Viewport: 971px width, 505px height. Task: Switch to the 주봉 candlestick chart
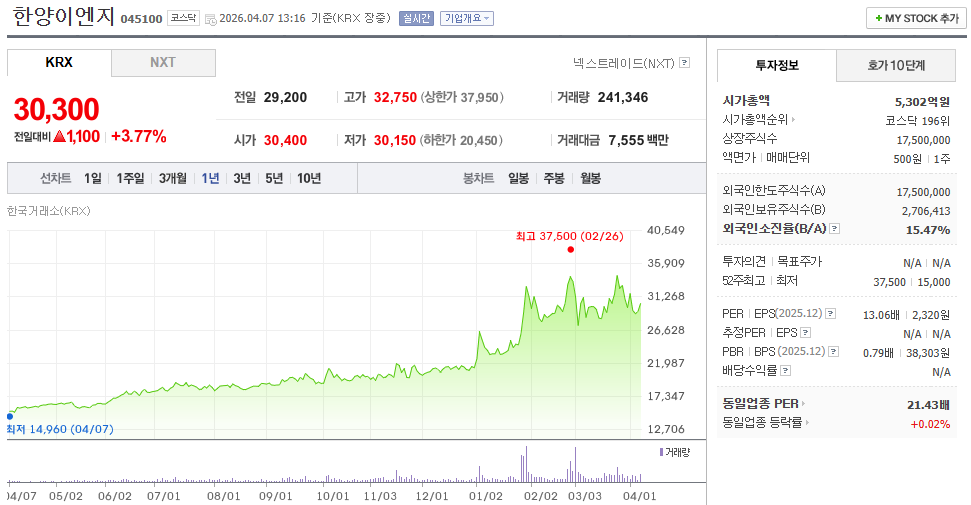pos(554,178)
